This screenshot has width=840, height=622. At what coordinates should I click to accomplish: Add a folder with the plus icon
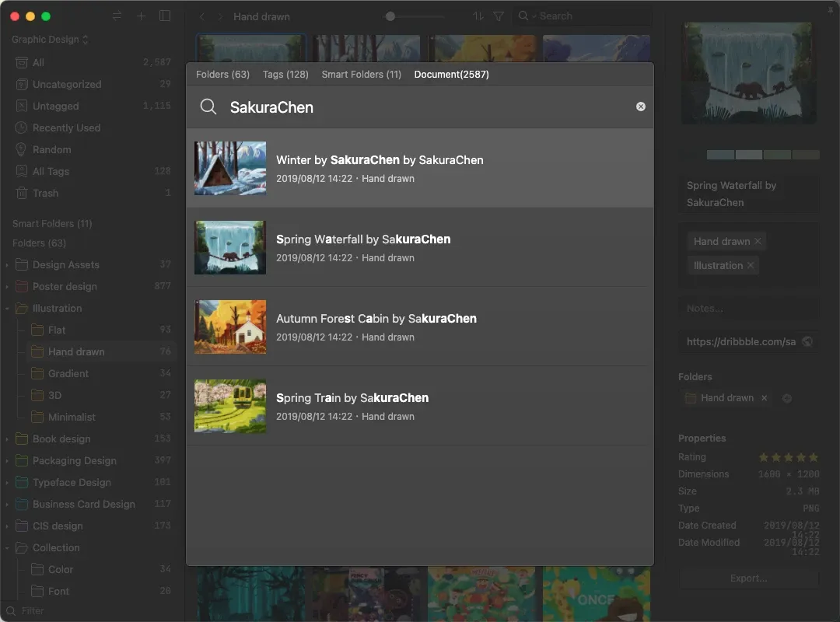click(x=787, y=398)
